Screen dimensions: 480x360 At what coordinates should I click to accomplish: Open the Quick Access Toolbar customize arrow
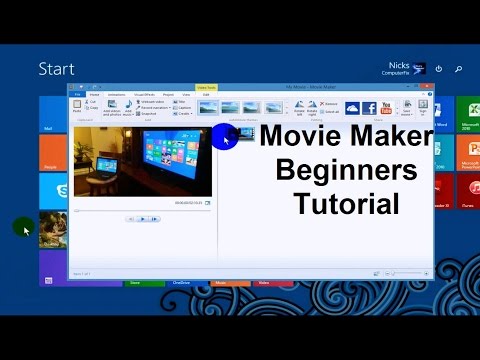pos(100,87)
